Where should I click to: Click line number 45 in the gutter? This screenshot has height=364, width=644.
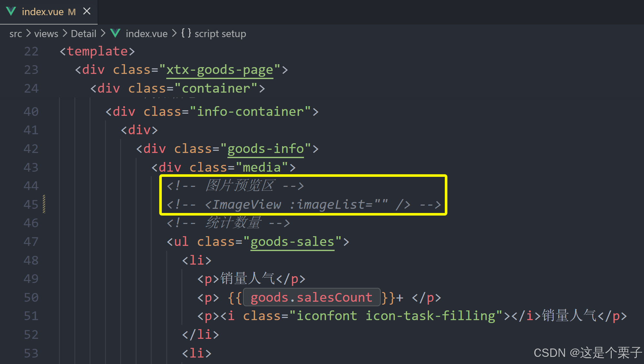[x=31, y=205]
